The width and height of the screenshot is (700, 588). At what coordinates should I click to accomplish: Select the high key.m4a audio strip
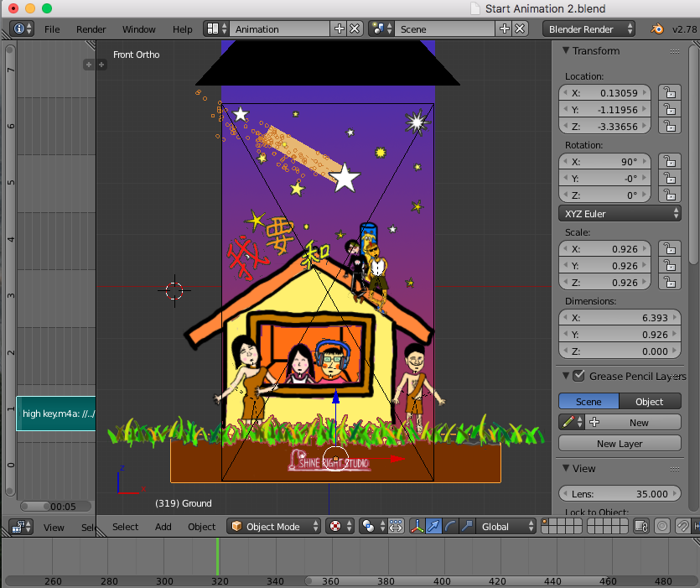pyautogui.click(x=56, y=414)
